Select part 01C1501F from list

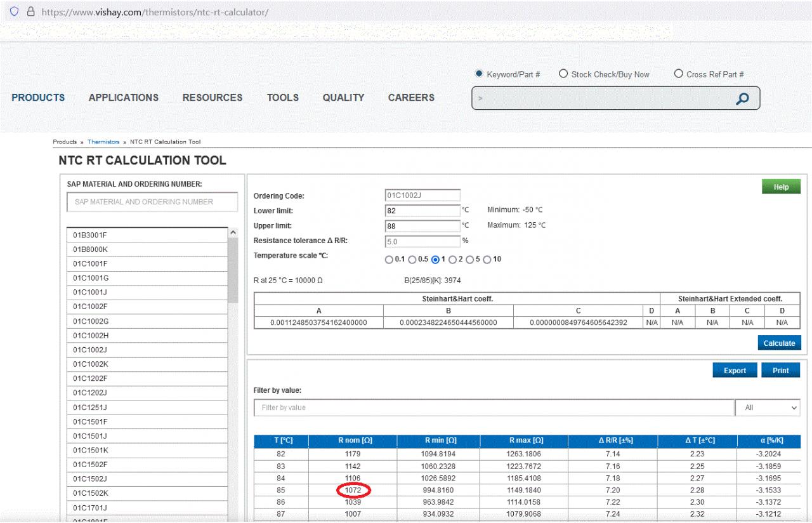tap(147, 422)
